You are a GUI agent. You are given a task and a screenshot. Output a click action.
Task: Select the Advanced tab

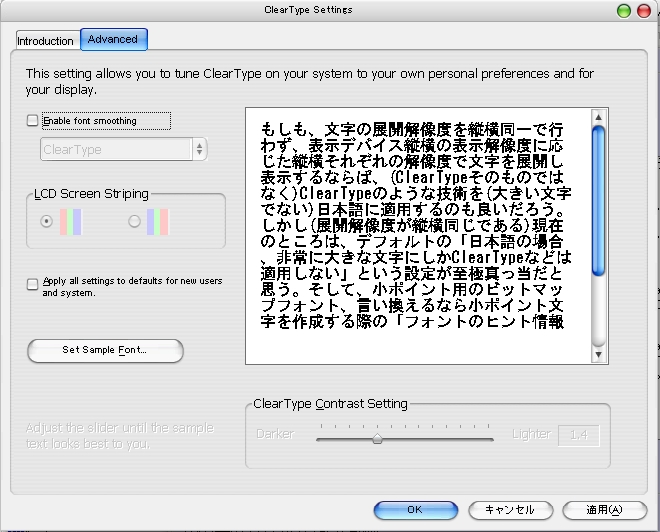tap(113, 39)
